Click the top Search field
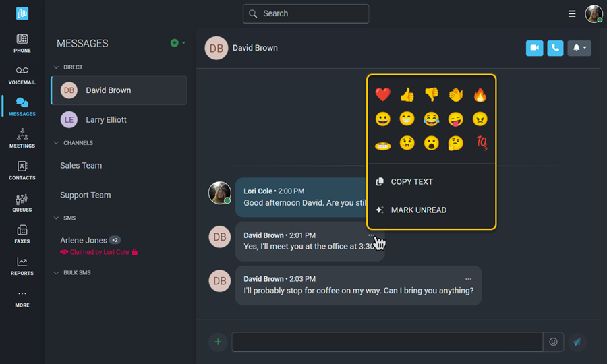The image size is (607, 364). click(x=306, y=13)
